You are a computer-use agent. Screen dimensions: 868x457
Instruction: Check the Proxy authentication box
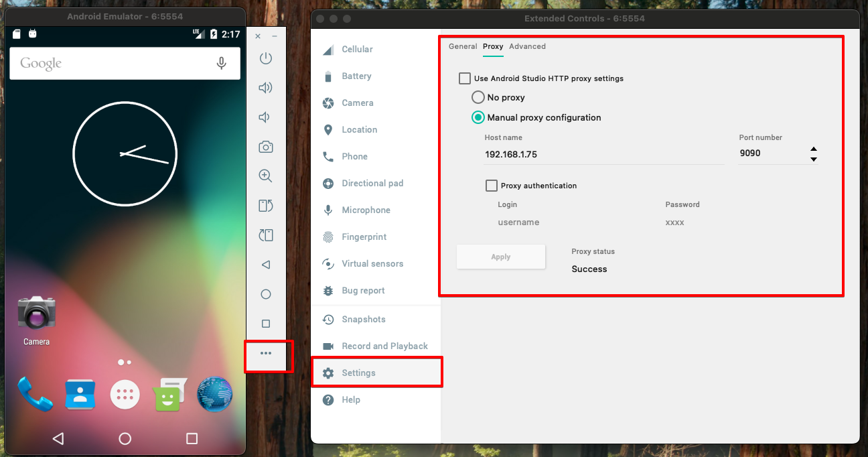point(492,186)
